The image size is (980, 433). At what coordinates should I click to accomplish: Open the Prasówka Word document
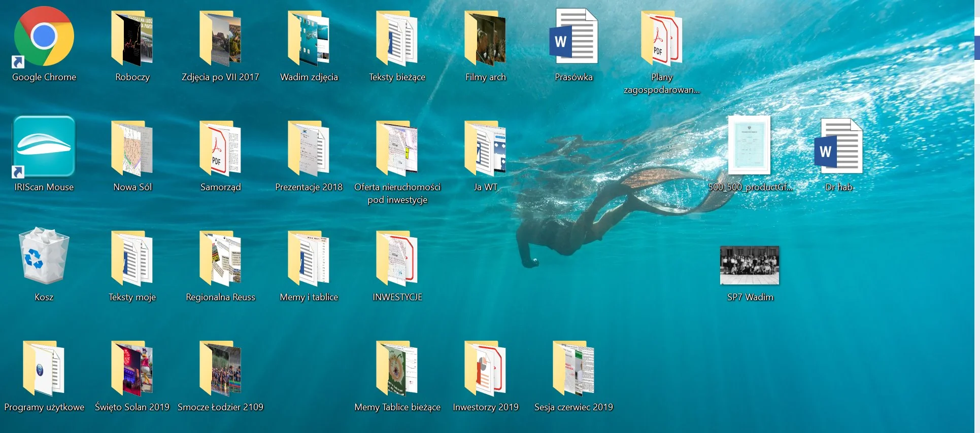click(573, 36)
